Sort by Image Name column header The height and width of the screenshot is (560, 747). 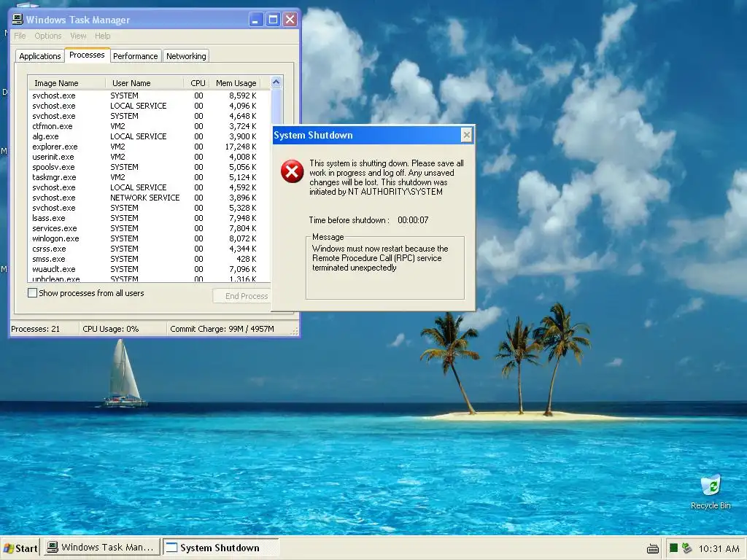[66, 83]
